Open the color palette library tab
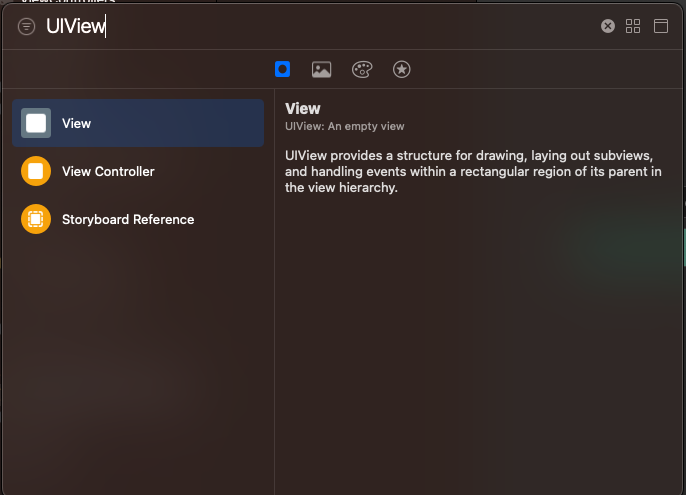The height and width of the screenshot is (495, 686). pyautogui.click(x=362, y=69)
